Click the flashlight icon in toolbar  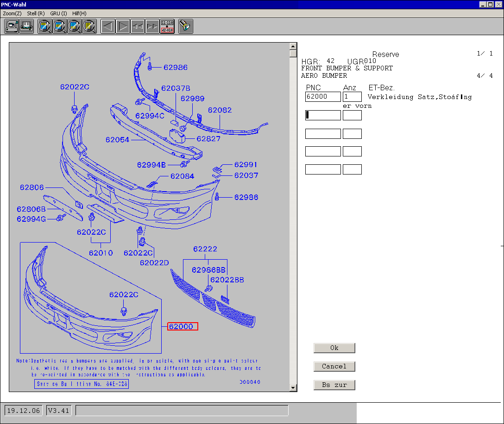[186, 26]
